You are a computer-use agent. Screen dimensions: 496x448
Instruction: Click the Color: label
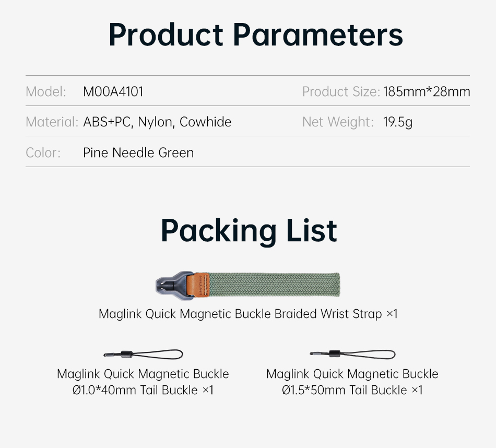point(43,153)
